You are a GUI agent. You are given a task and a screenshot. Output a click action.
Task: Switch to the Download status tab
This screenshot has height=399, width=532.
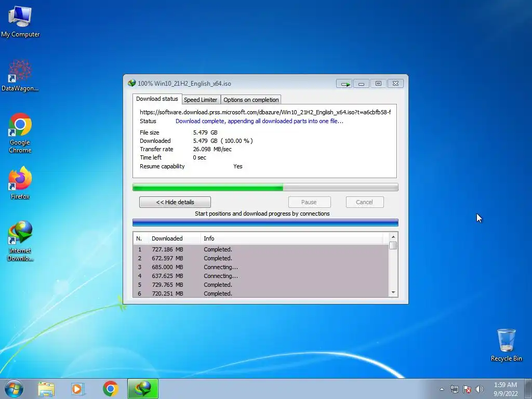click(157, 99)
